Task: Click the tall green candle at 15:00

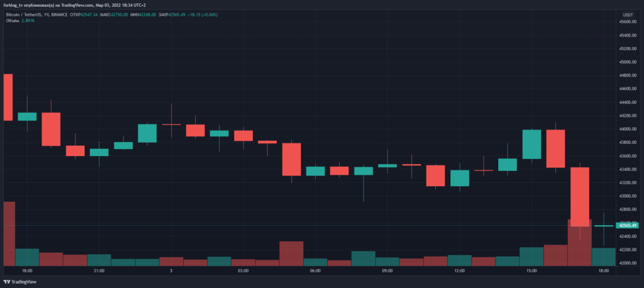Action: coord(531,144)
